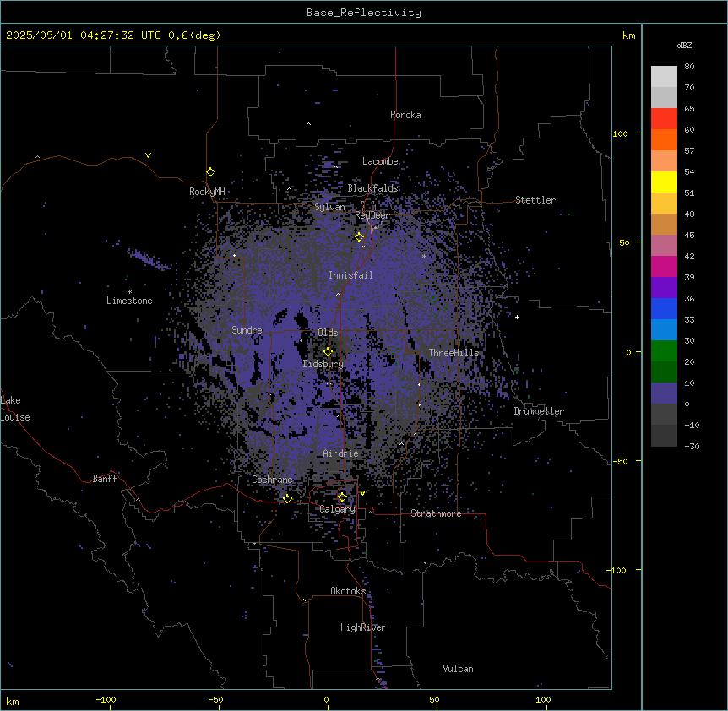Select the RedDeer label
Image resolution: width=728 pixels, height=711 pixels.
click(372, 215)
